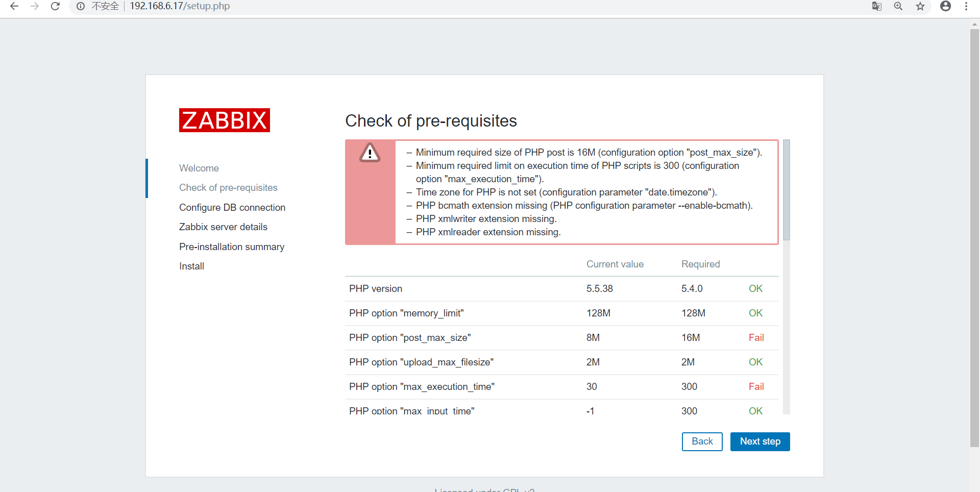980x492 pixels.
Task: Click the pre-requisites list scrollbar thumb
Action: point(787,190)
